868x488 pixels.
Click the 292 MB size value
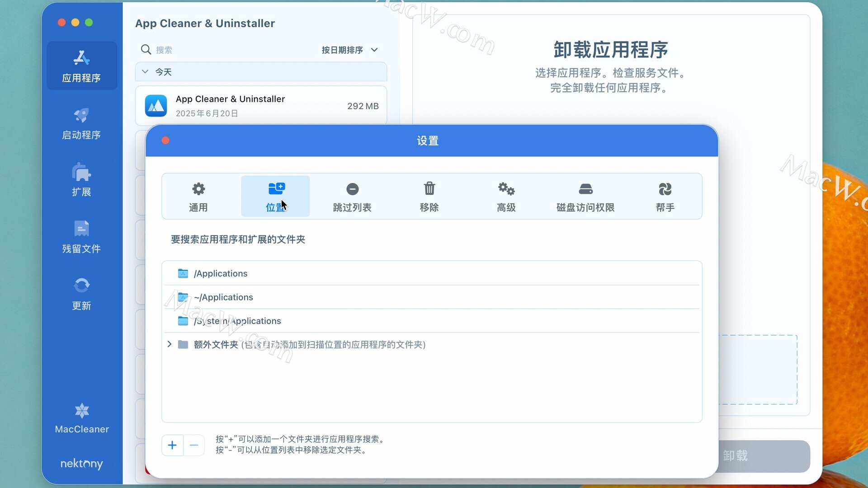(363, 106)
